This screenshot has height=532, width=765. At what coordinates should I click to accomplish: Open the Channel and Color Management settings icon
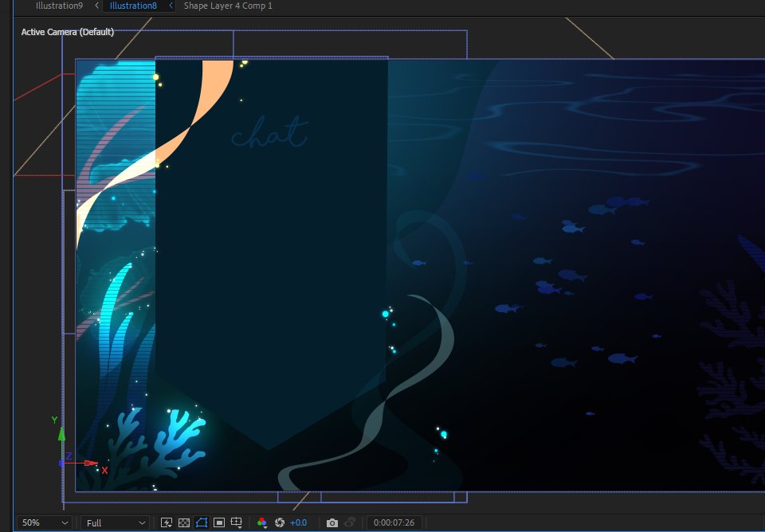pyautogui.click(x=263, y=522)
